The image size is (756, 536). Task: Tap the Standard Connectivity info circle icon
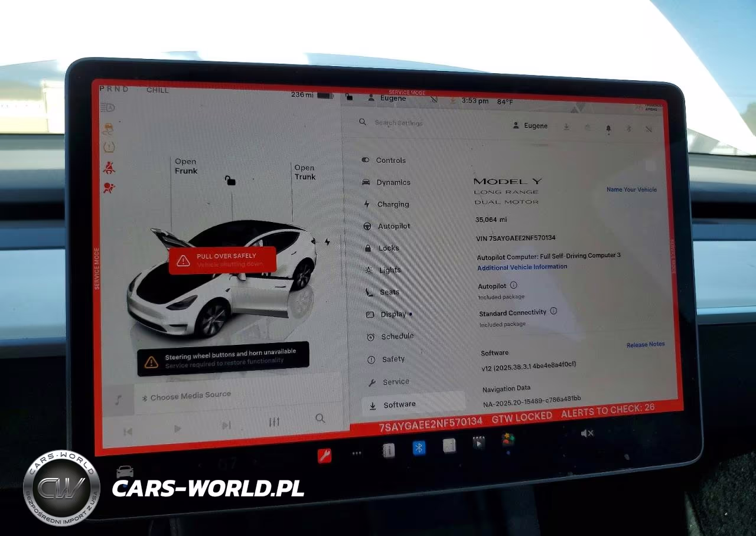pos(553,311)
